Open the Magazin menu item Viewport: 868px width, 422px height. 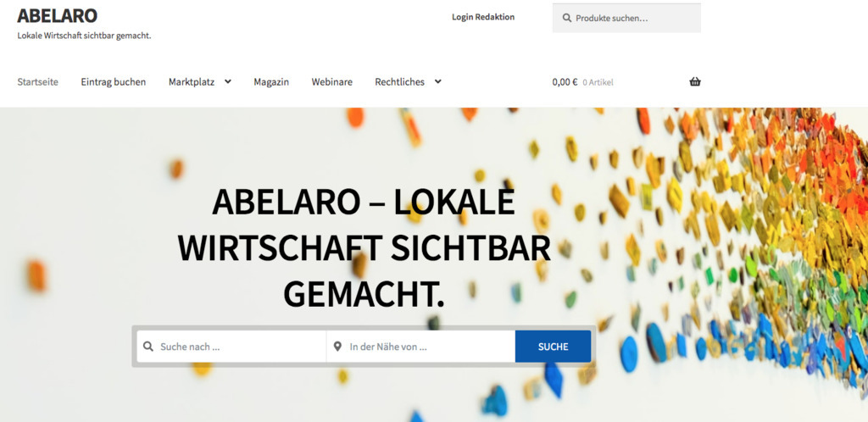point(271,82)
